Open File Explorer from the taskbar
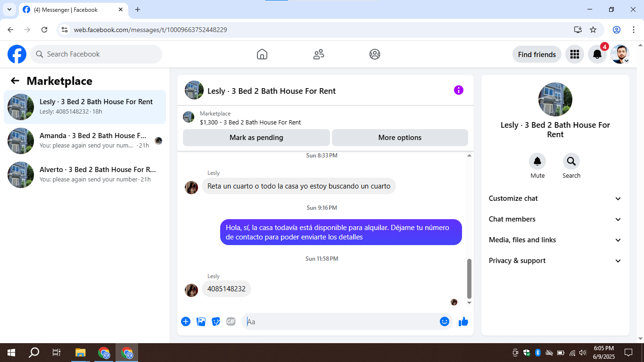The width and height of the screenshot is (644, 362). tap(81, 353)
